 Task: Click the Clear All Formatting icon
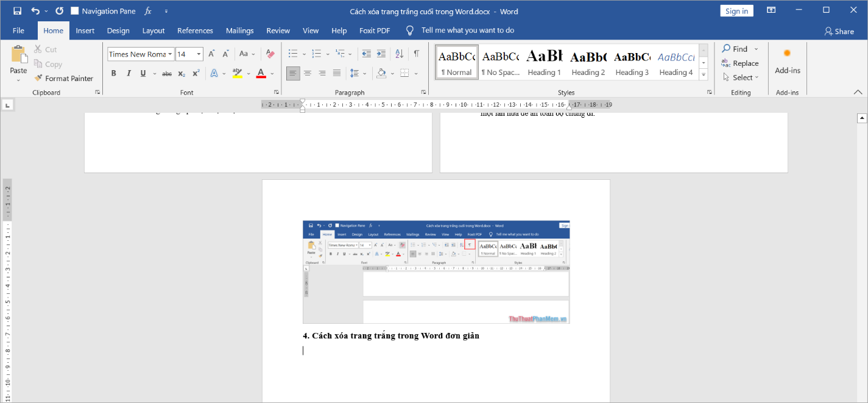click(x=270, y=54)
